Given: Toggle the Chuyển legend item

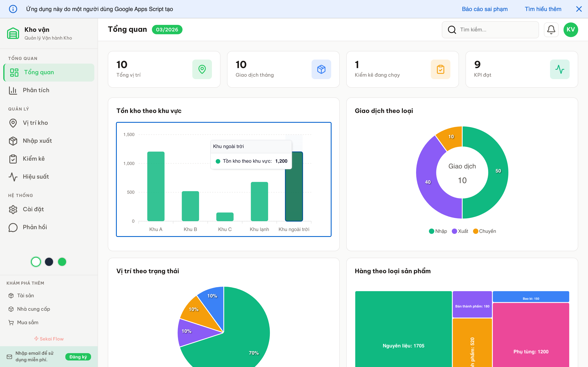Looking at the screenshot, I should 485,231.
